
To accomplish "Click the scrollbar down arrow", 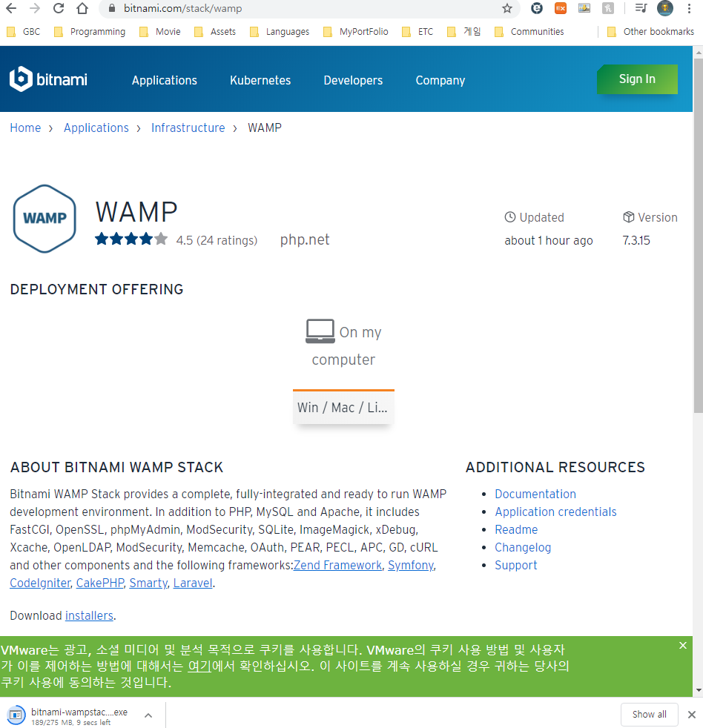I will coord(699,690).
